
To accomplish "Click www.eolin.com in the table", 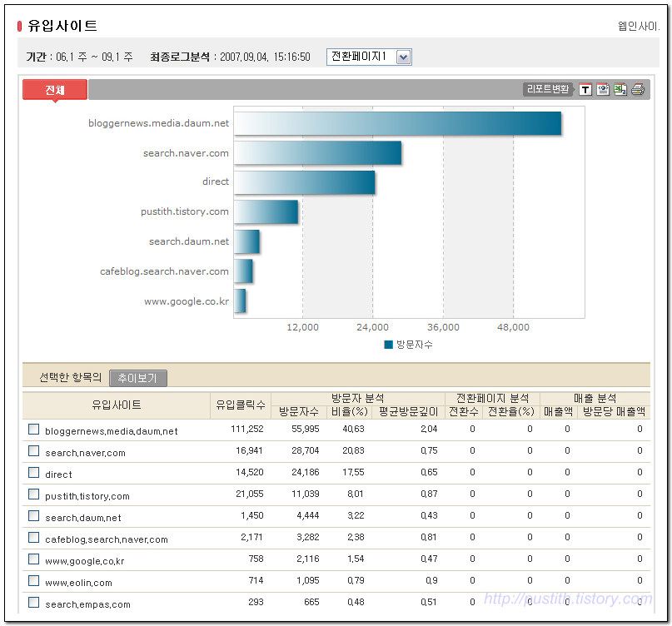I will click(78, 583).
